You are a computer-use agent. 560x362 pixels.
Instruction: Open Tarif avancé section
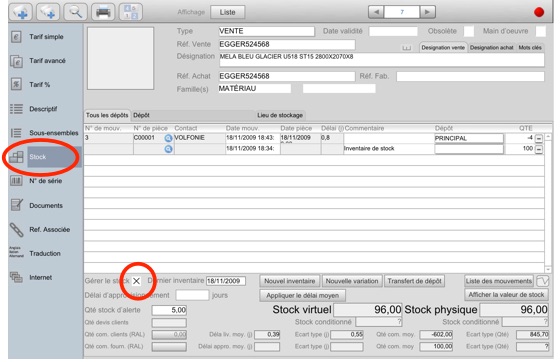pyautogui.click(x=46, y=61)
